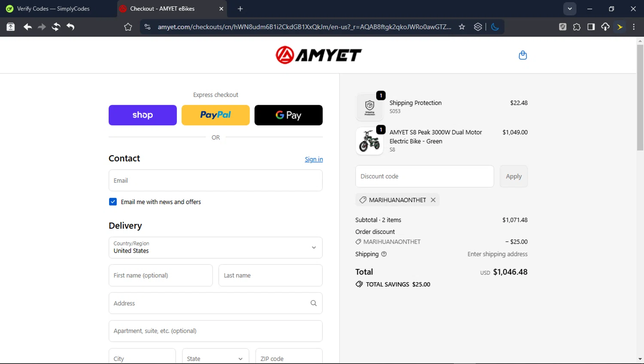Click the Subtotal · 2 items label
The image size is (644, 364).
(x=378, y=220)
